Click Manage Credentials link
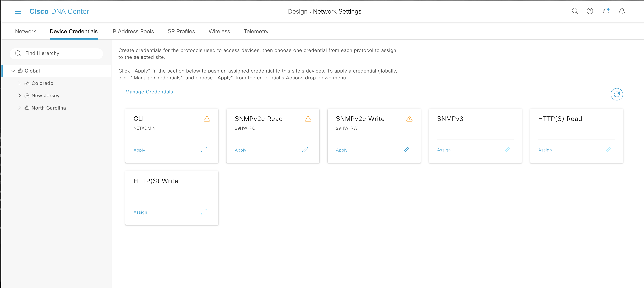 click(x=149, y=92)
